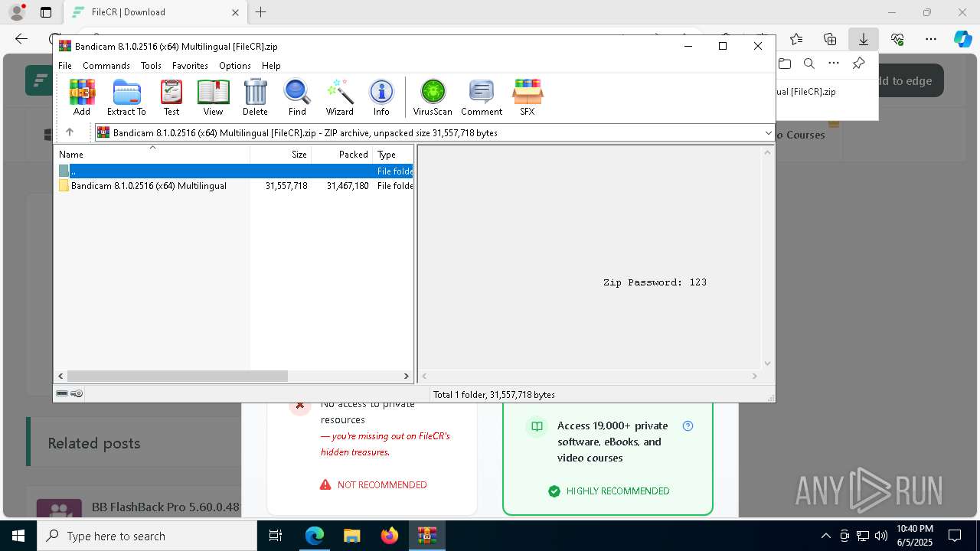The image size is (980, 551).
Task: Open the Comment tool
Action: [482, 97]
